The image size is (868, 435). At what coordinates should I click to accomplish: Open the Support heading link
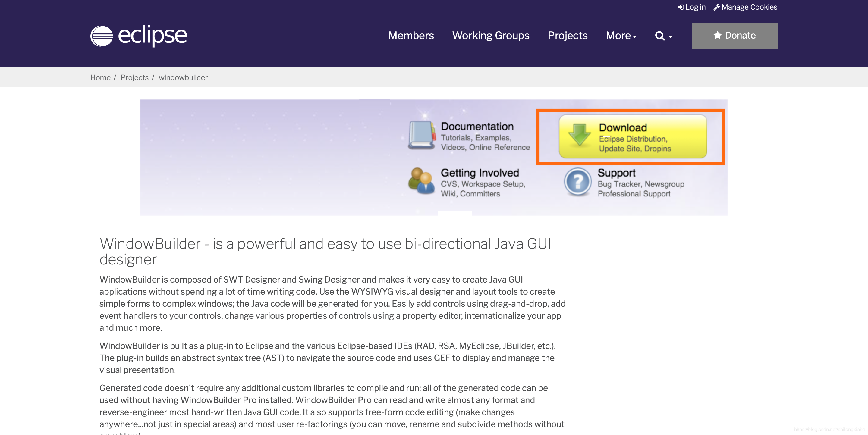[616, 173]
